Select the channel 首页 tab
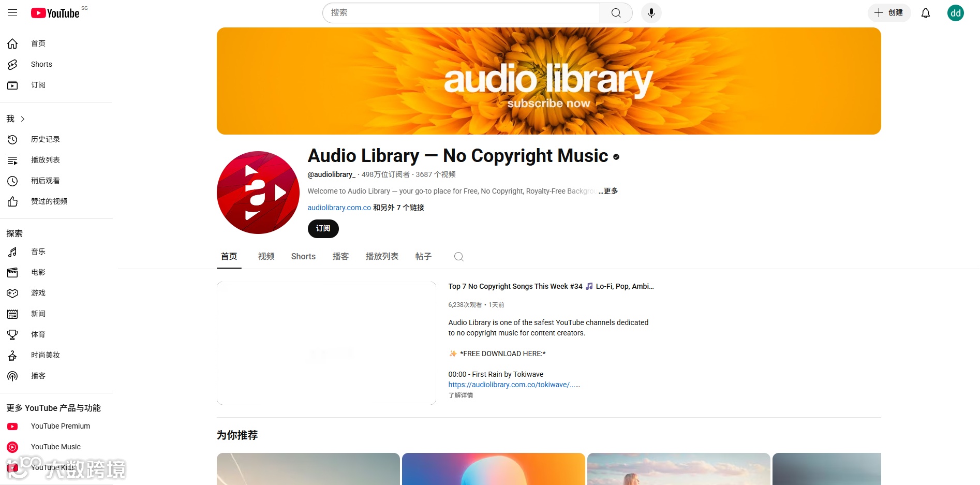Image resolution: width=980 pixels, height=485 pixels. (x=229, y=256)
